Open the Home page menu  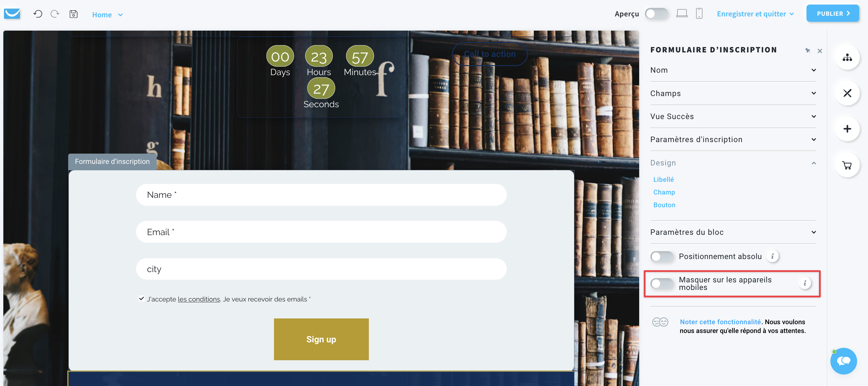107,14
